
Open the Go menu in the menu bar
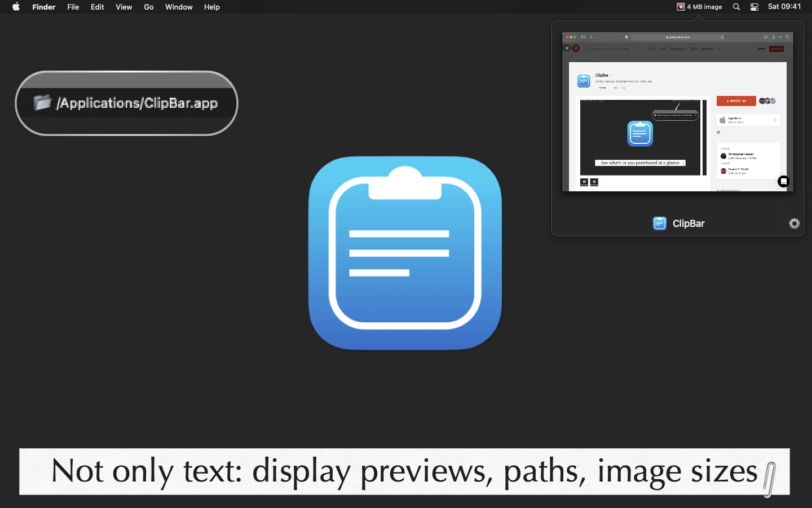click(148, 7)
